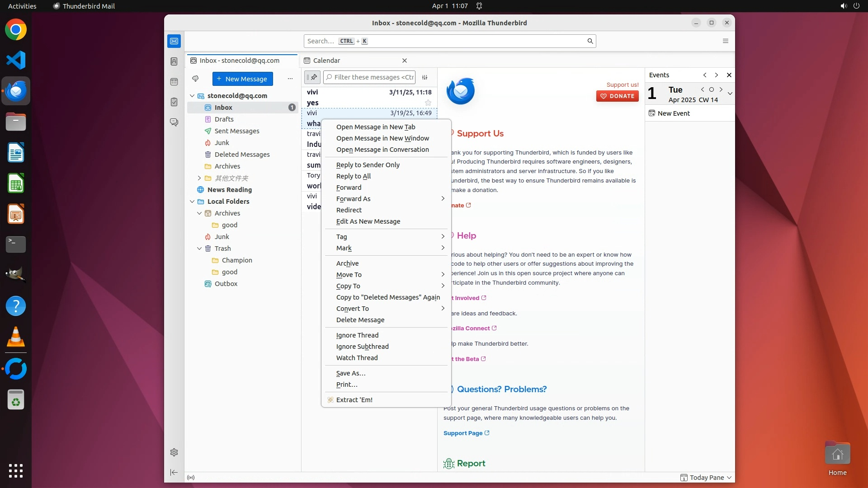Image resolution: width=868 pixels, height=488 pixels.
Task: Collapse the stonecold@qq.com account tree
Action: coord(192,96)
